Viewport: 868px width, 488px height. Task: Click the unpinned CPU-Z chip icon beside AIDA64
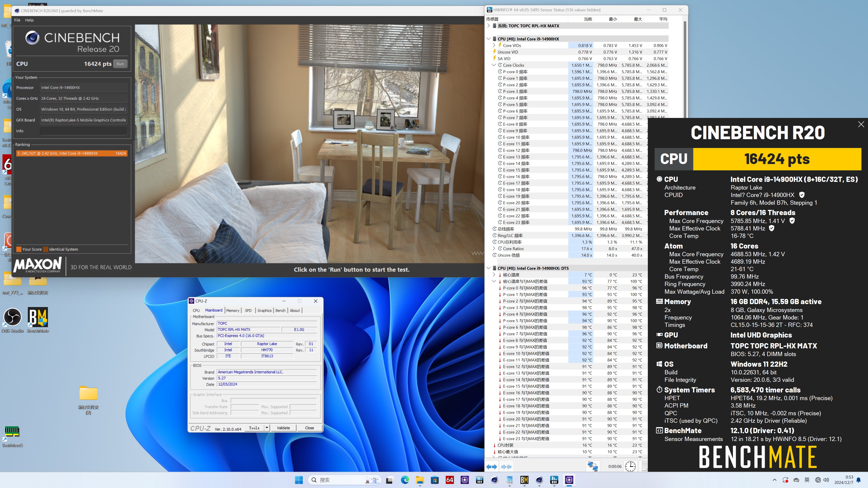(x=465, y=480)
